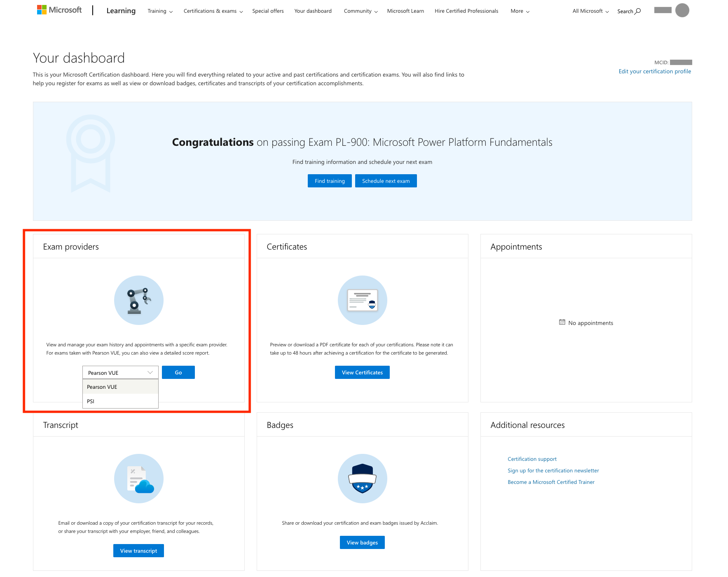Open the exam provider combo box

(120, 372)
